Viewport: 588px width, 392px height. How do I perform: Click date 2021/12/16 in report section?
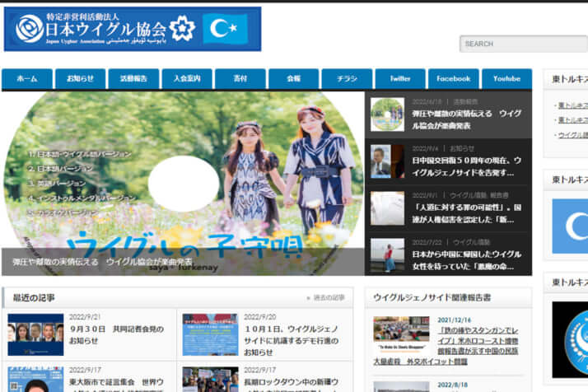tap(454, 320)
